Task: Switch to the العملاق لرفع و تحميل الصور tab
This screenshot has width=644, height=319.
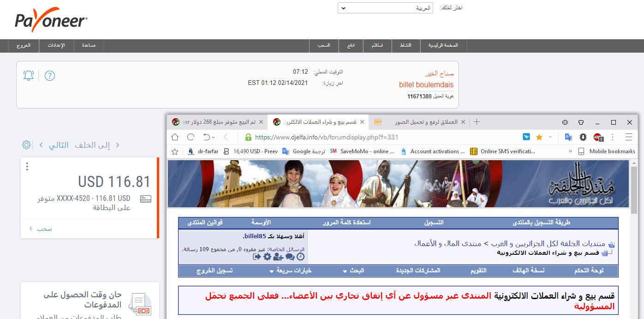Action: coord(419,122)
